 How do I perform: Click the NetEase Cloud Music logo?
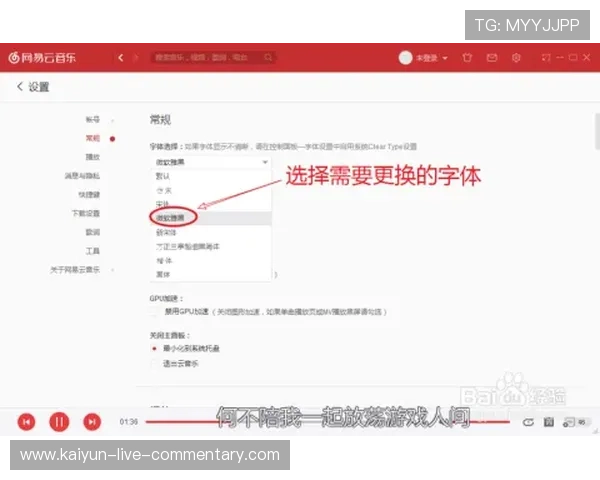pos(42,58)
